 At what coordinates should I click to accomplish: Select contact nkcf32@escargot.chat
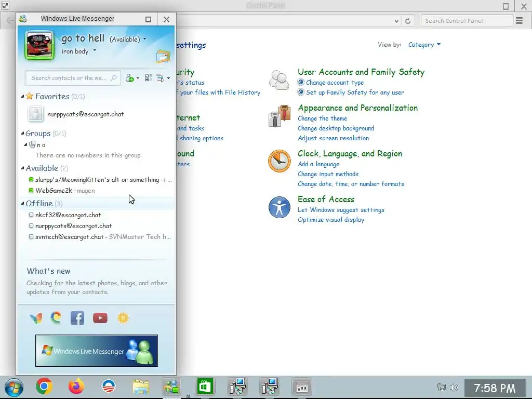click(x=68, y=215)
